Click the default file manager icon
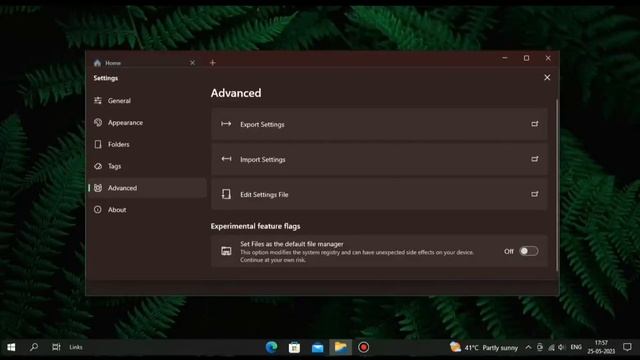The image size is (640, 360). point(226,251)
